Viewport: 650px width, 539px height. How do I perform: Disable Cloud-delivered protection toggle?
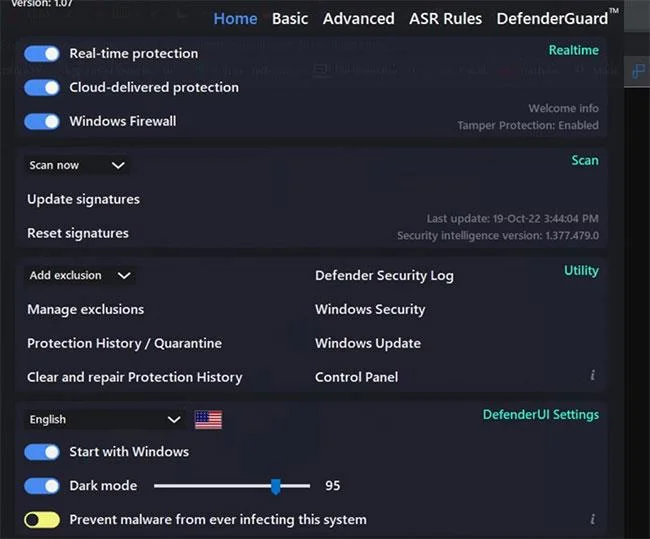(42, 88)
